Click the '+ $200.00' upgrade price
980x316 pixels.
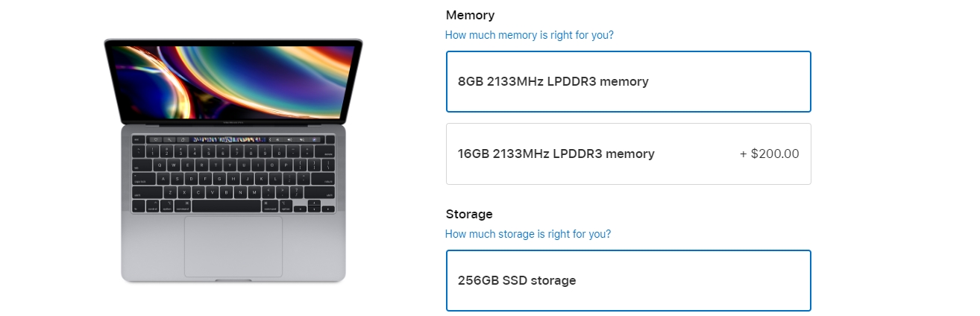769,154
